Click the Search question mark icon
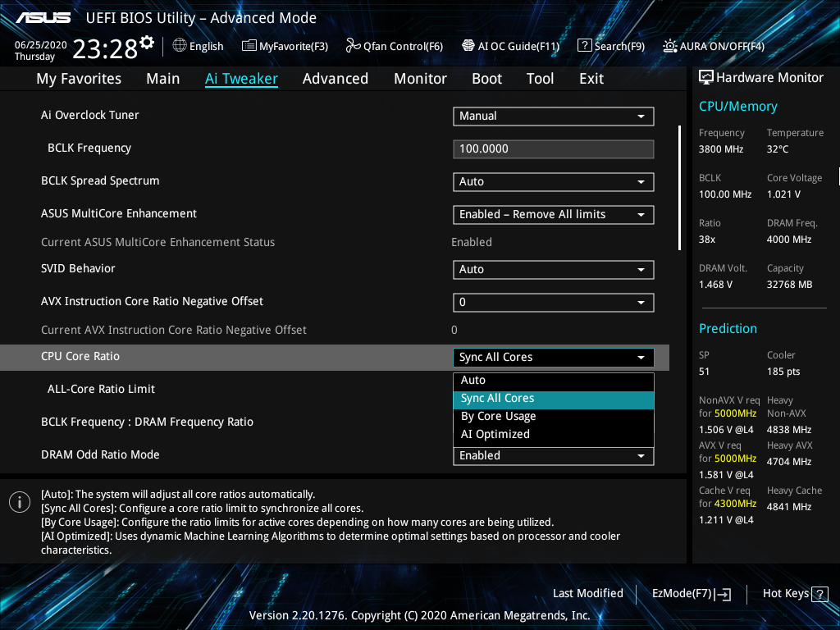840x630 pixels. point(584,46)
